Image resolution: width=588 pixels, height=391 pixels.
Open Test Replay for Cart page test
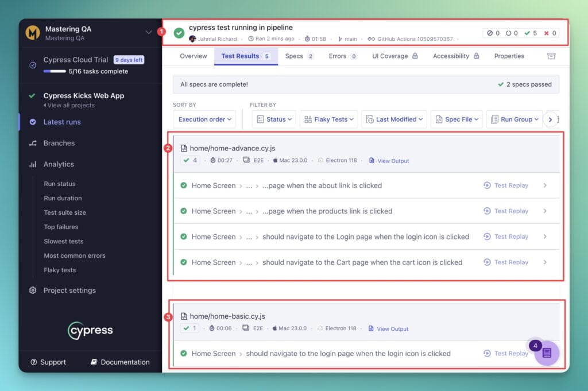click(x=506, y=262)
